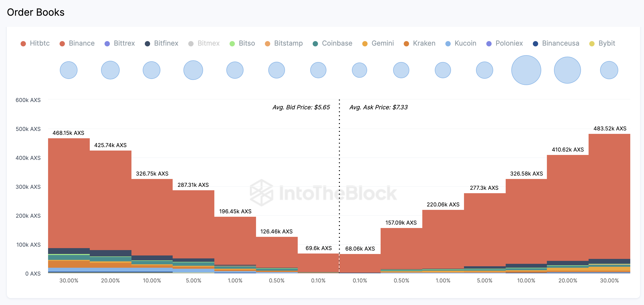The width and height of the screenshot is (644, 305).
Task: Toggle the Hitbtc legend dot
Action: [23, 44]
